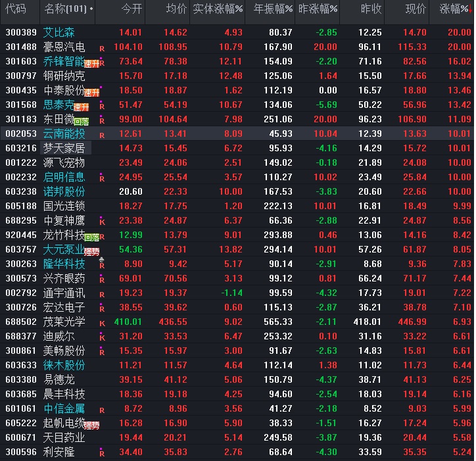Click the R marker on 利安隆 row
This screenshot has height=461, width=476.
[x=102, y=453]
